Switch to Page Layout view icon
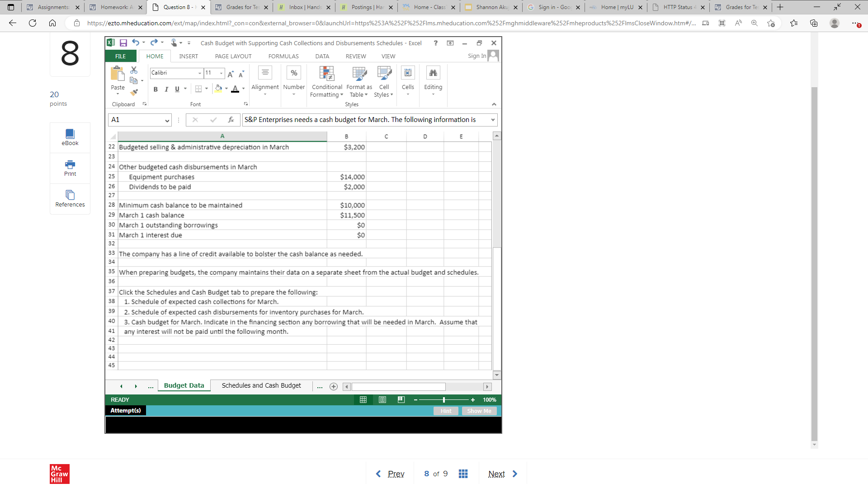 coord(382,400)
